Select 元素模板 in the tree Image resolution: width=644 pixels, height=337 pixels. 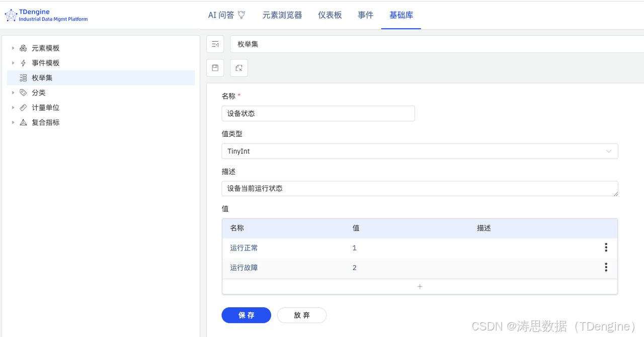tap(46, 48)
